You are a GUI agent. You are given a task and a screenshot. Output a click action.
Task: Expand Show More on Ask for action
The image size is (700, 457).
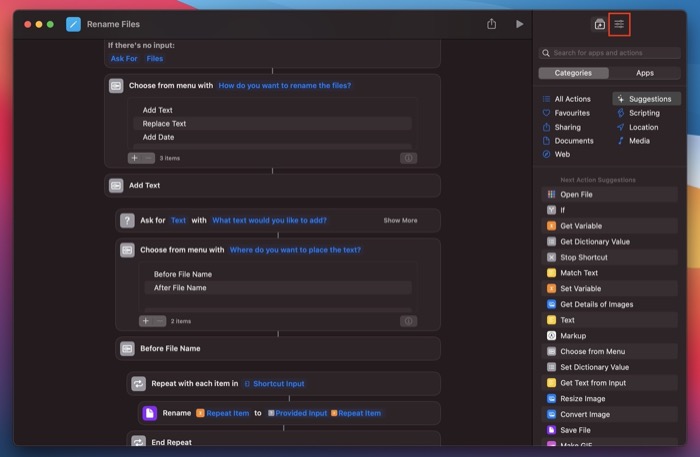400,220
